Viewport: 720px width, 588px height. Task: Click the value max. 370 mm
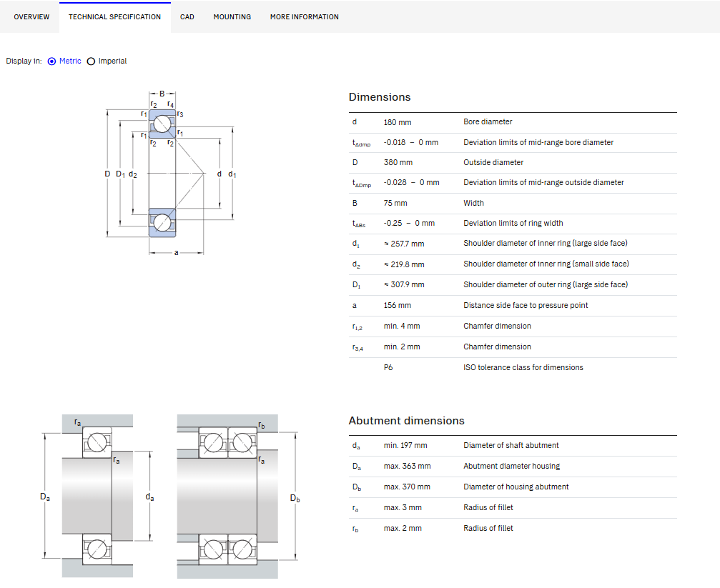407,487
